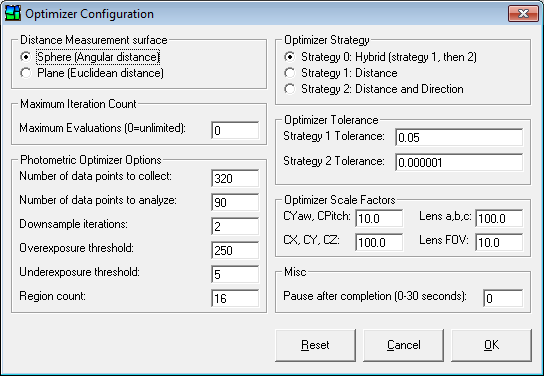
Task: Click the Lens FOV scale factor field
Action: pos(499,242)
